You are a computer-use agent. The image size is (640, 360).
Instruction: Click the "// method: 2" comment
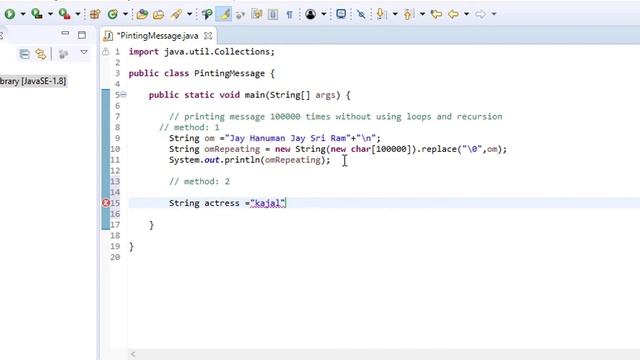[x=199, y=181]
